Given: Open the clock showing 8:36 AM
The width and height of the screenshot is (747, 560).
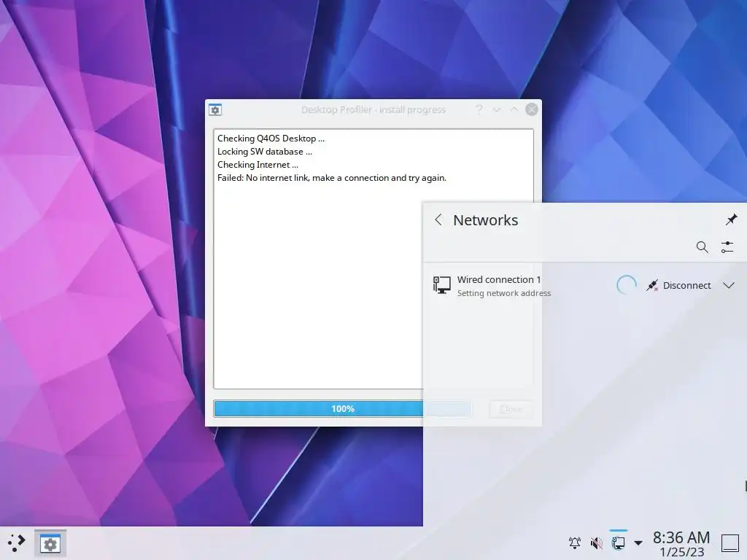Looking at the screenshot, I should pos(681,544).
